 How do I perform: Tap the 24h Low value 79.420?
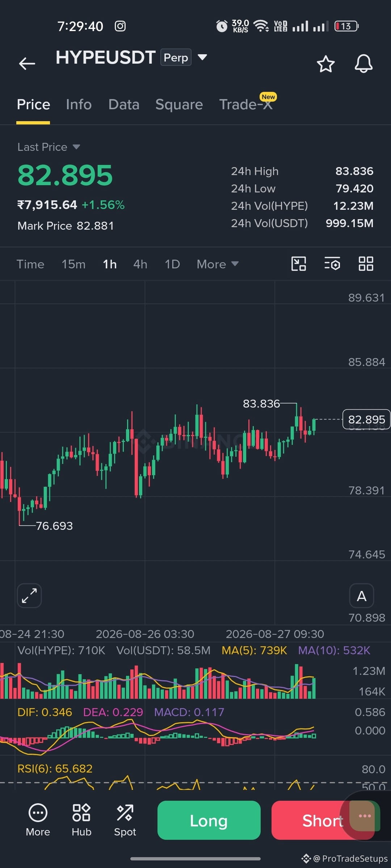pos(354,188)
